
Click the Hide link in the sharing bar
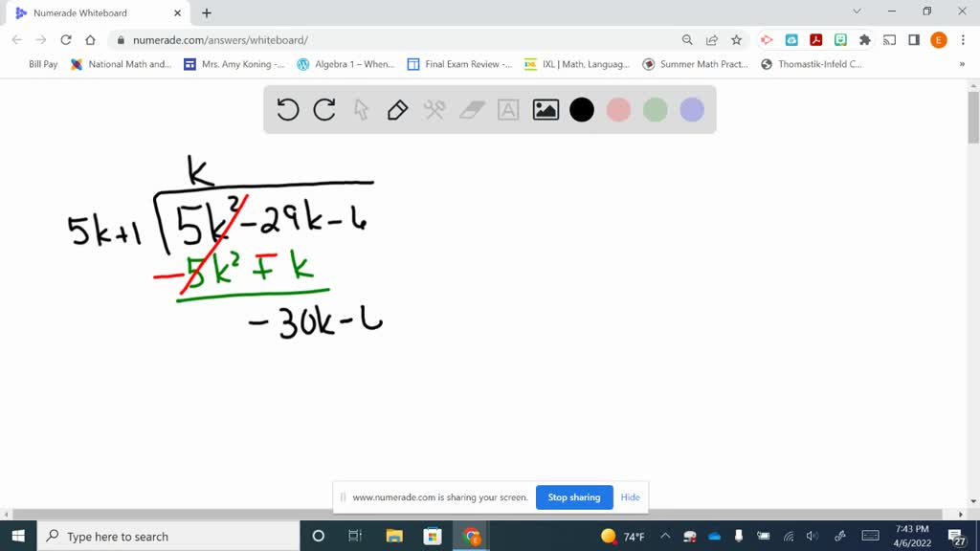point(630,497)
